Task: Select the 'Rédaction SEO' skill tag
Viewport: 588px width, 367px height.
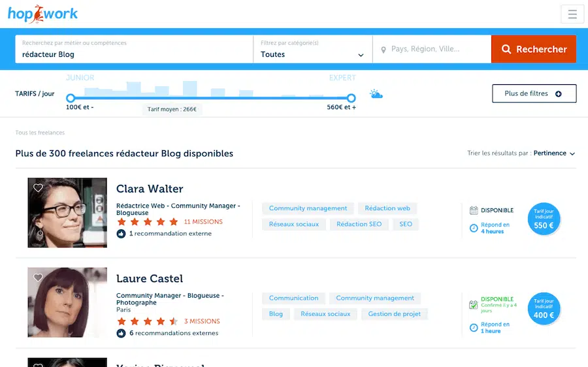Action: (x=359, y=224)
